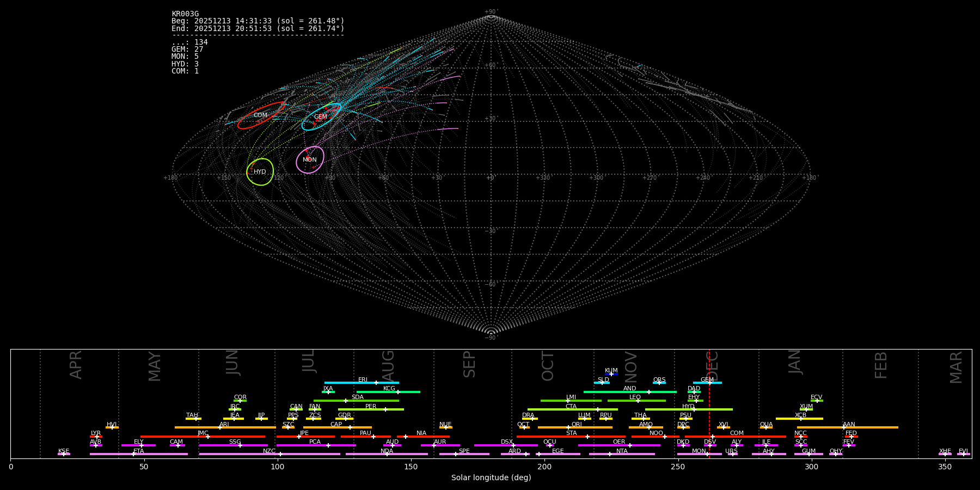Click the ORI shower bar label
The image size is (980, 490).
coord(577,425)
